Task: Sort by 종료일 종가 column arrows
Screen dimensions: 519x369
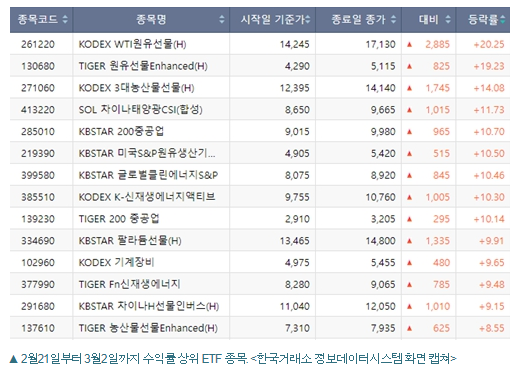Action: pyautogui.click(x=394, y=19)
